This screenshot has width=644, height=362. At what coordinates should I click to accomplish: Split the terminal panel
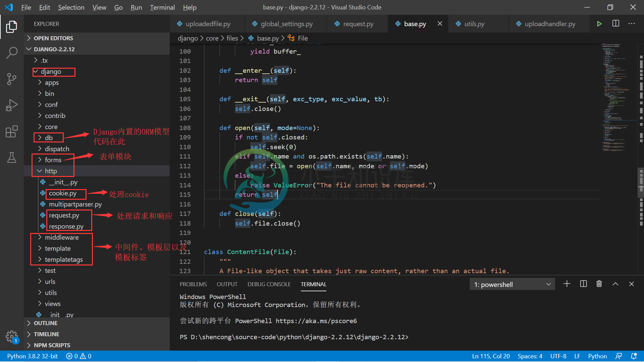pyautogui.click(x=583, y=284)
